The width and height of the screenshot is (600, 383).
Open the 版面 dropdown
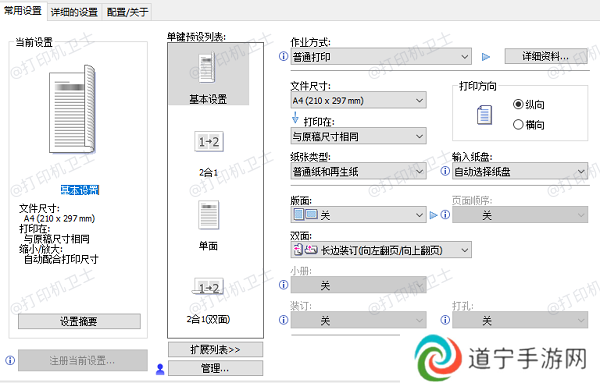358,215
